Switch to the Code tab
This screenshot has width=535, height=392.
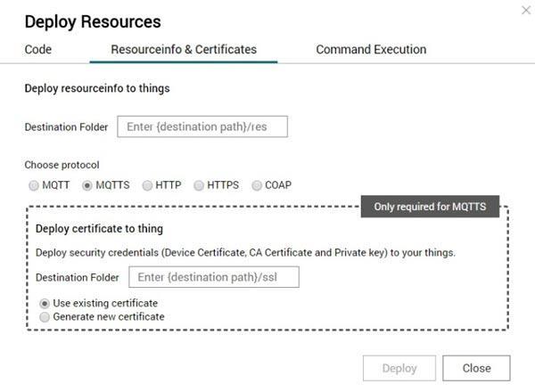(38, 50)
